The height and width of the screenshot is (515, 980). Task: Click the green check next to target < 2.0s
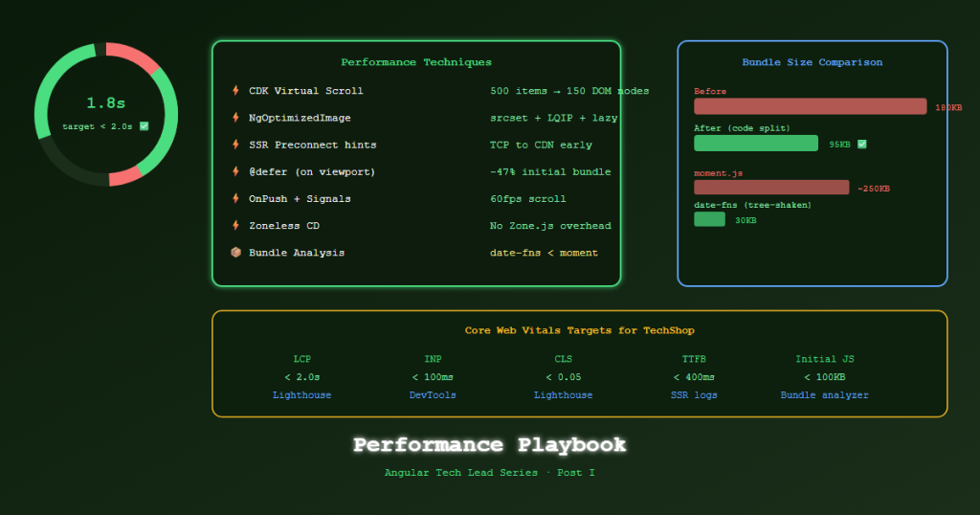[x=145, y=126]
